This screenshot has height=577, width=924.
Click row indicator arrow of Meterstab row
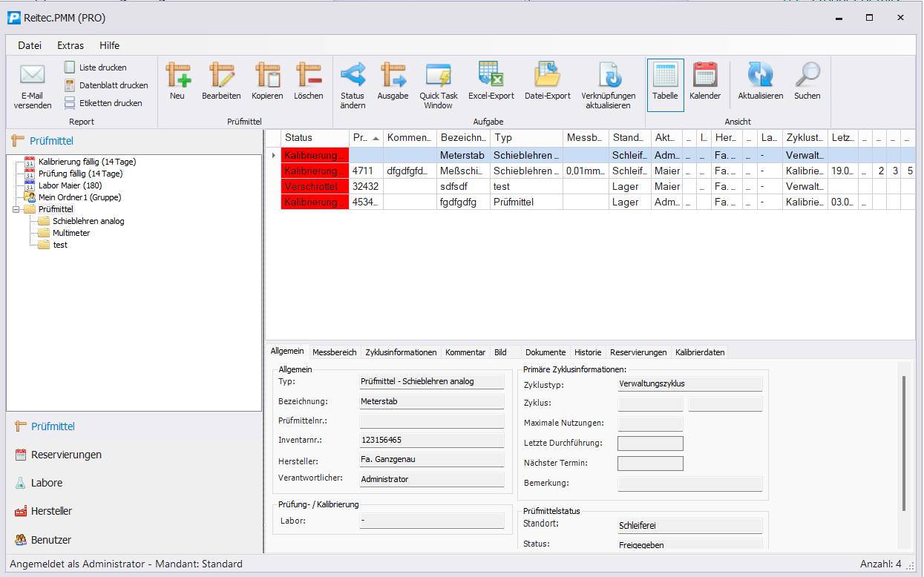click(x=273, y=155)
